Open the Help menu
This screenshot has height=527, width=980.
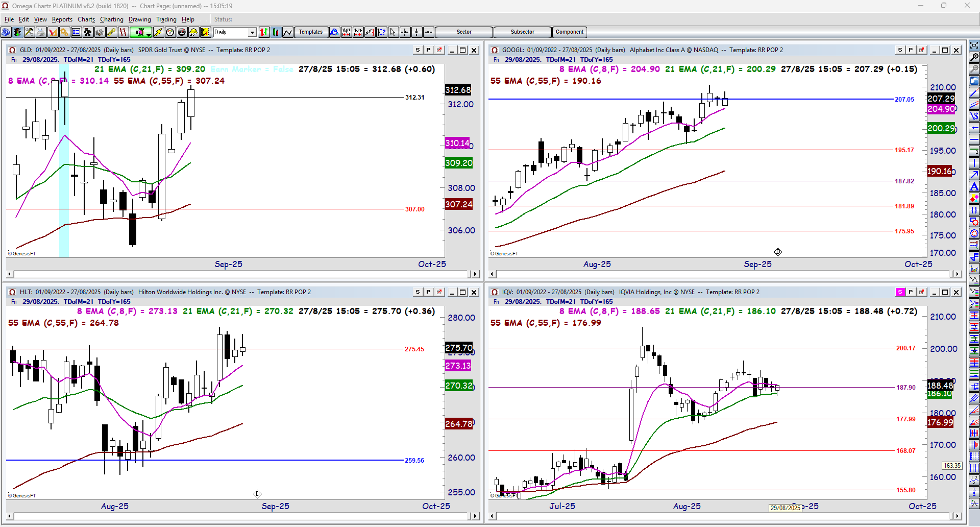[x=188, y=19]
